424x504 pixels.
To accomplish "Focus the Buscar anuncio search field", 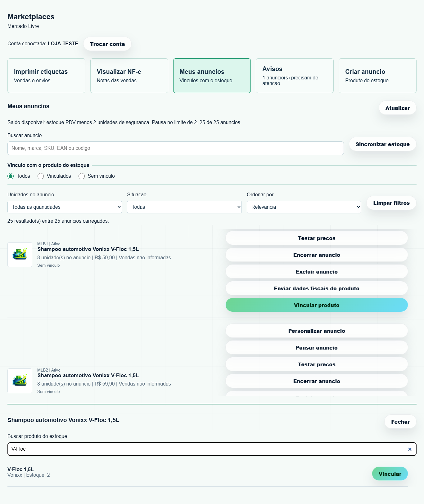I will (176, 148).
